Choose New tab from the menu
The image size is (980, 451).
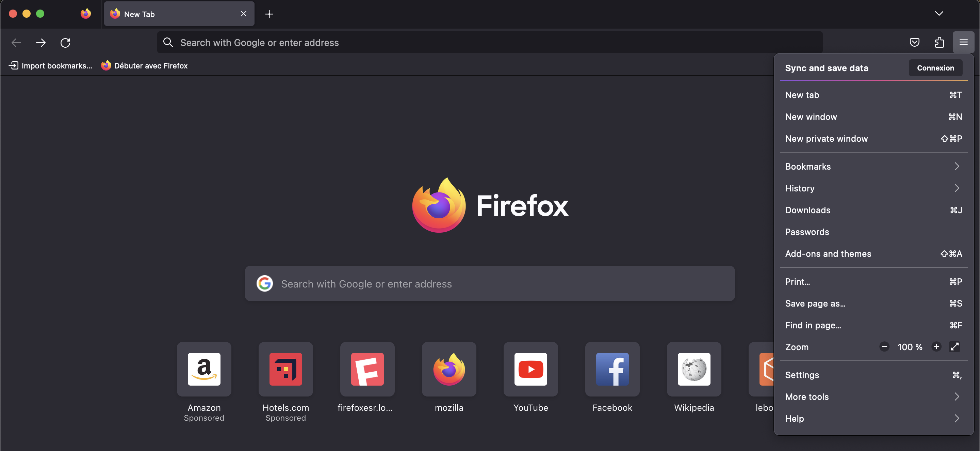[x=873, y=95]
